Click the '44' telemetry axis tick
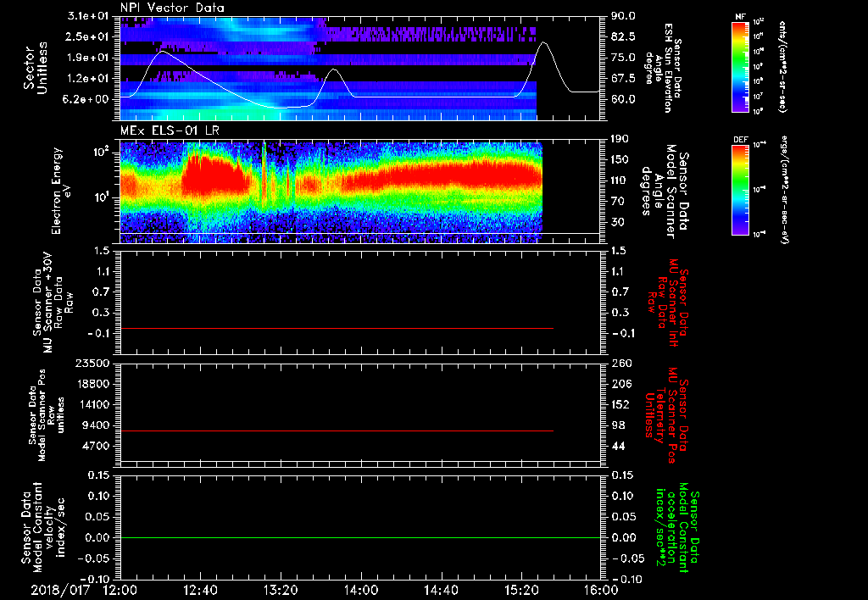The width and height of the screenshot is (868, 600). [x=618, y=446]
